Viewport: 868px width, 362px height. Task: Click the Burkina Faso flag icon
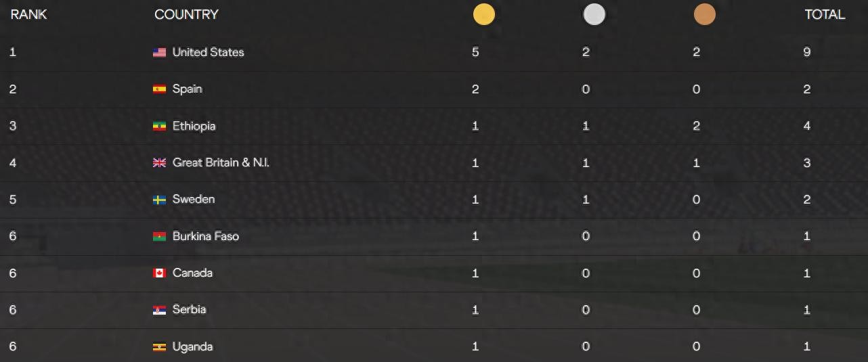pyautogui.click(x=159, y=237)
